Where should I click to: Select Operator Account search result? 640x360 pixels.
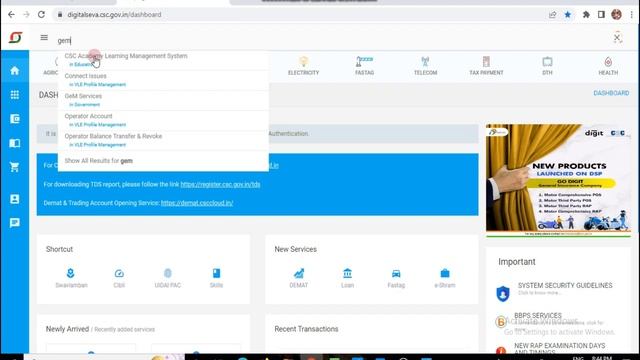tap(163, 120)
